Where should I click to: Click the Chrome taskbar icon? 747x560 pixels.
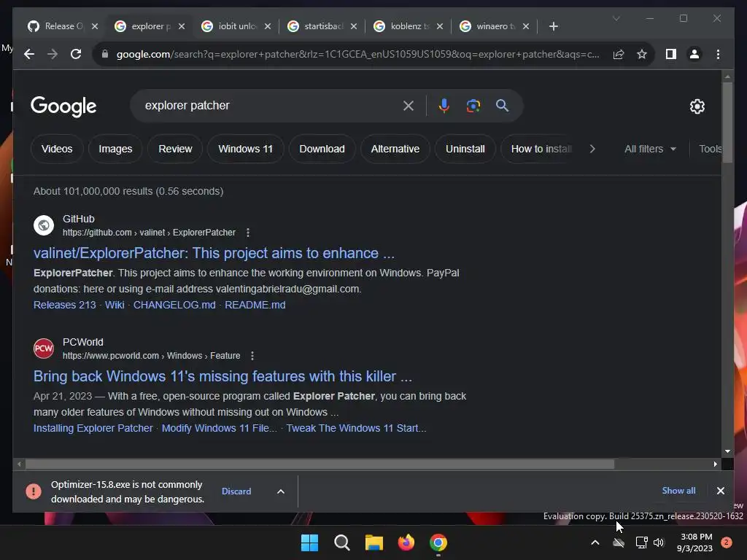[438, 542]
